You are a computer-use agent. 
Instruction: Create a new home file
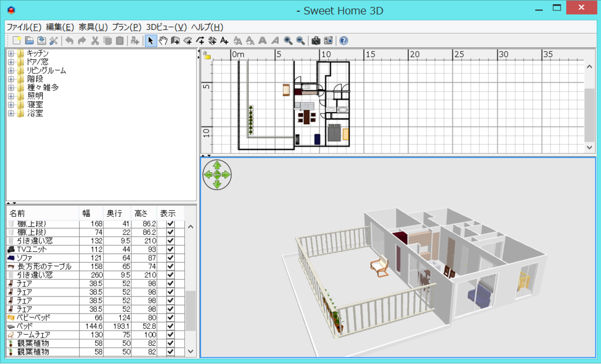click(16, 40)
